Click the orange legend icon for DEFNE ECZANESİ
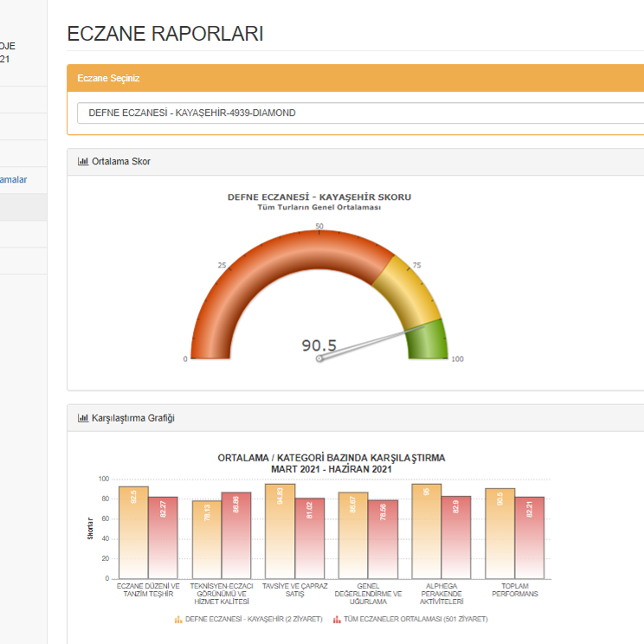This screenshot has width=644, height=644. click(x=178, y=619)
